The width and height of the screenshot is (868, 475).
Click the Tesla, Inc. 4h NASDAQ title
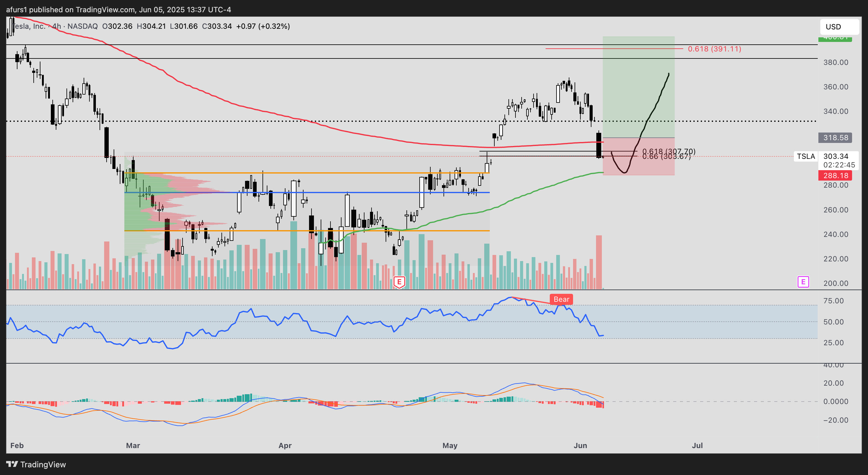(x=55, y=26)
